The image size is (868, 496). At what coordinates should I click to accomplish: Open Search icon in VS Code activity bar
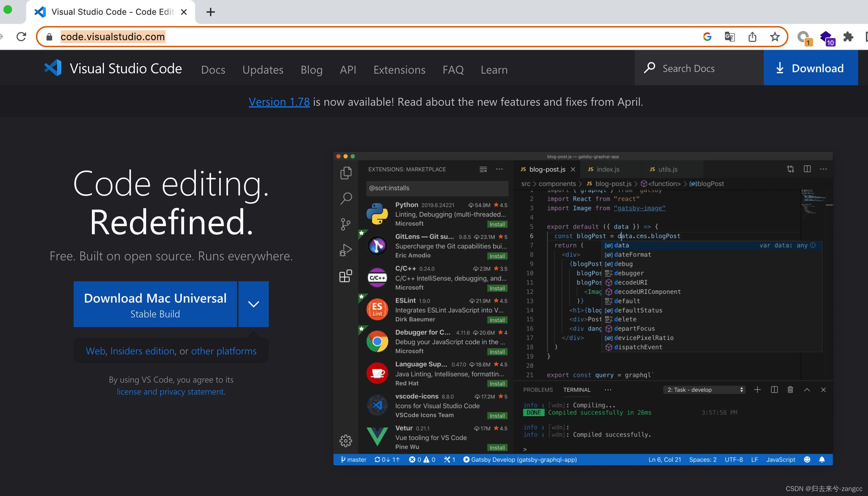click(346, 198)
